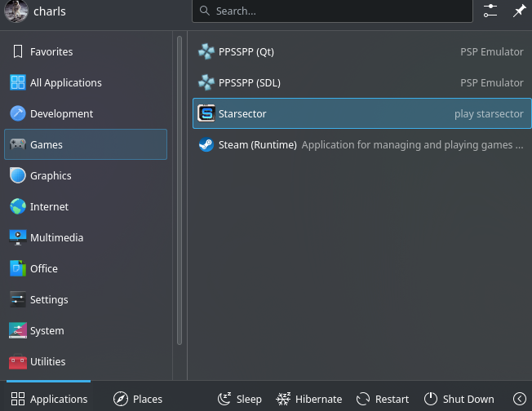
Task: Open the launcher configure sliders icon
Action: pyautogui.click(x=490, y=11)
